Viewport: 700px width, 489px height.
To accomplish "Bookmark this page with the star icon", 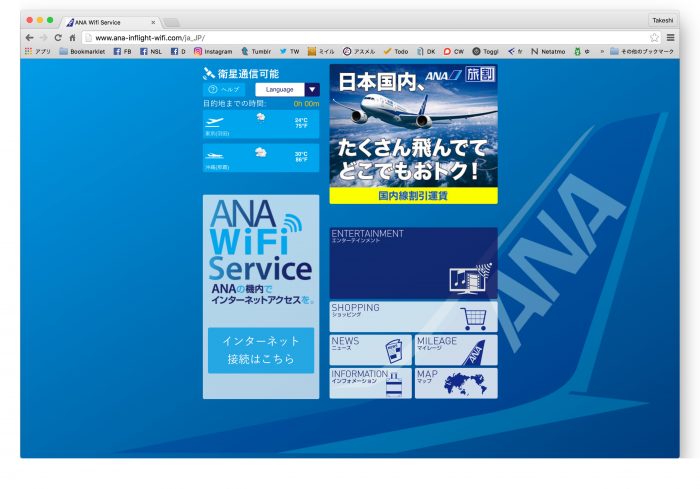I will (654, 37).
